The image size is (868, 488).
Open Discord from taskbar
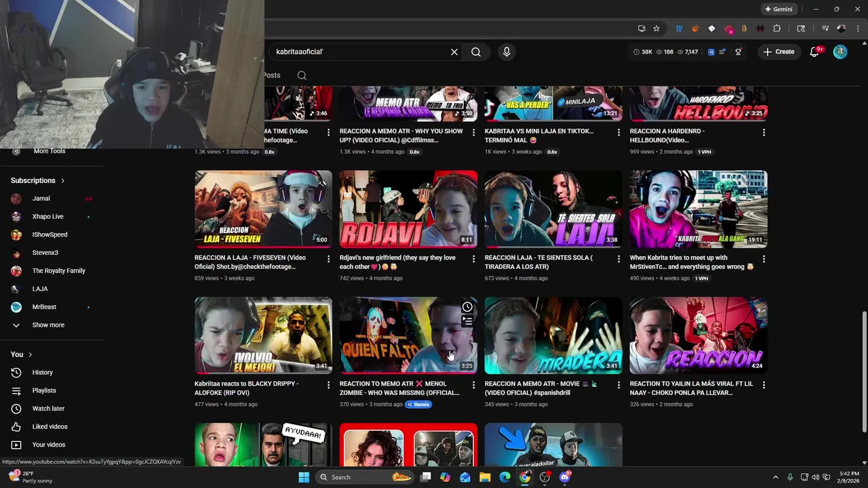pyautogui.click(x=565, y=477)
